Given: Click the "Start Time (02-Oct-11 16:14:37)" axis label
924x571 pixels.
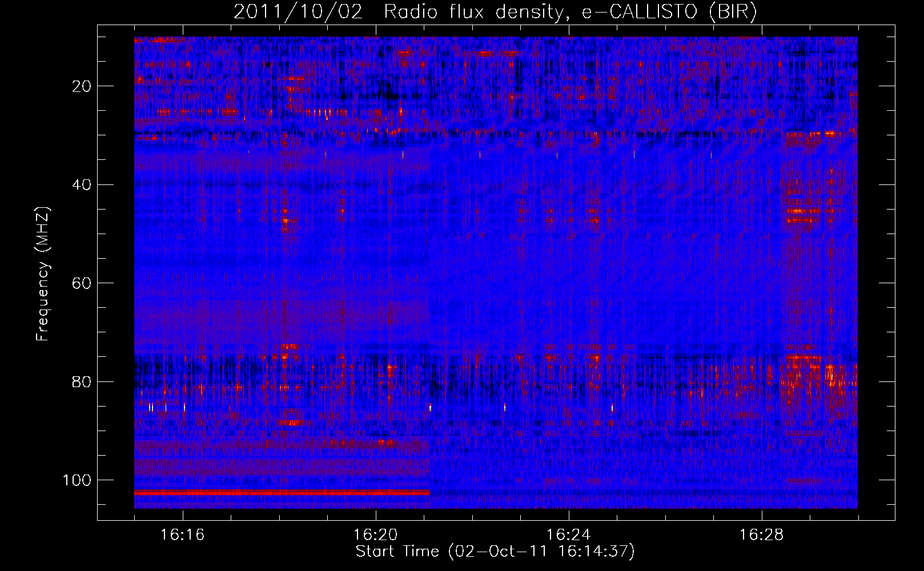Looking at the screenshot, I should pyautogui.click(x=495, y=552).
